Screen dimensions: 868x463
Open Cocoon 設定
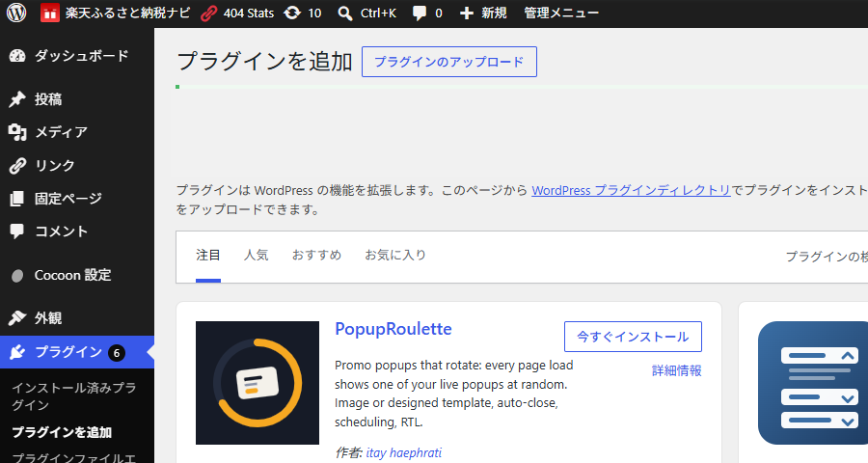point(72,275)
